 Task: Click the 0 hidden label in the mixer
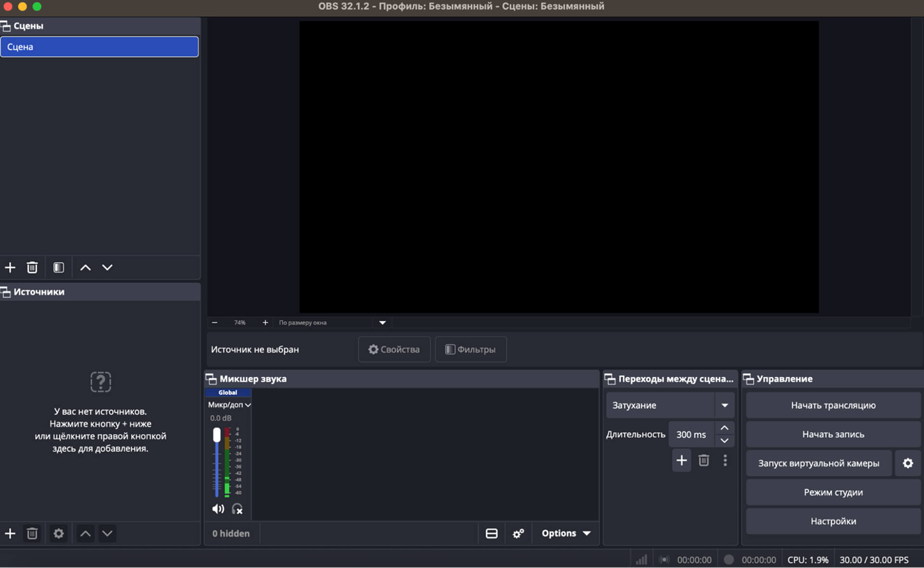(x=231, y=533)
